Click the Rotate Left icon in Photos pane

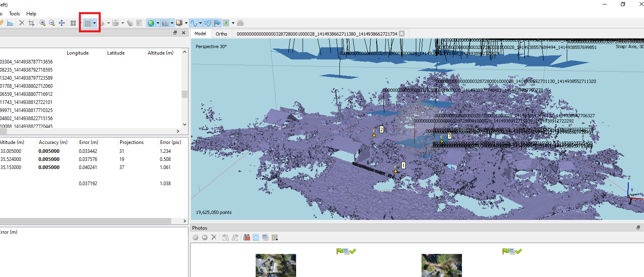235,237
